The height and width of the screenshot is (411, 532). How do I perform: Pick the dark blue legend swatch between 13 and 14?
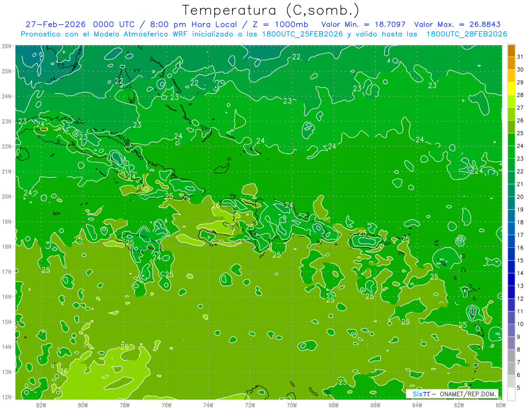coord(511,280)
